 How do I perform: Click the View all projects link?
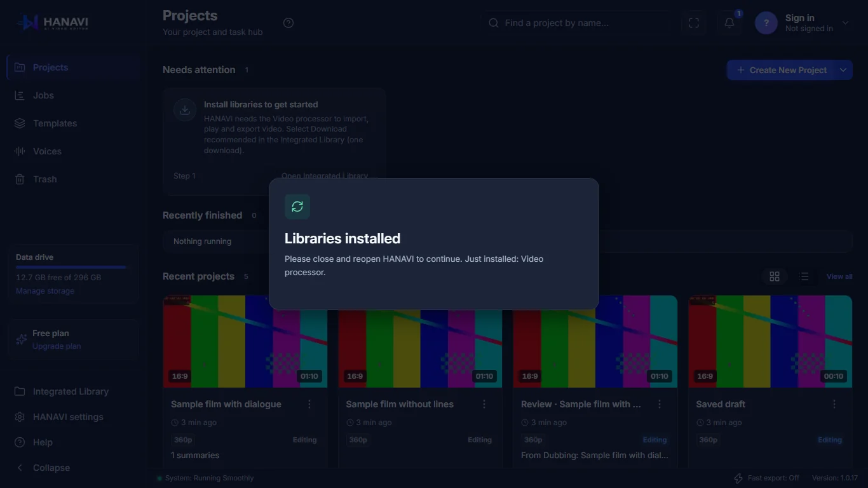tap(839, 276)
